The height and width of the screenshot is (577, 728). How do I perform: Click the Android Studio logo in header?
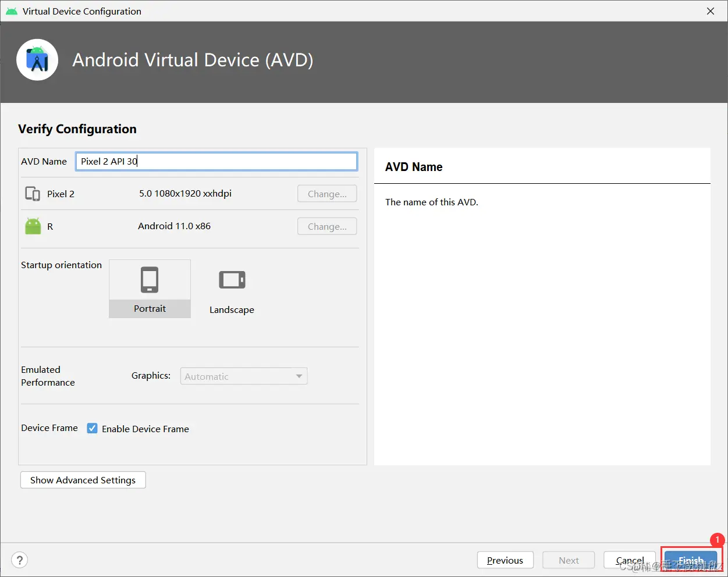tap(37, 60)
